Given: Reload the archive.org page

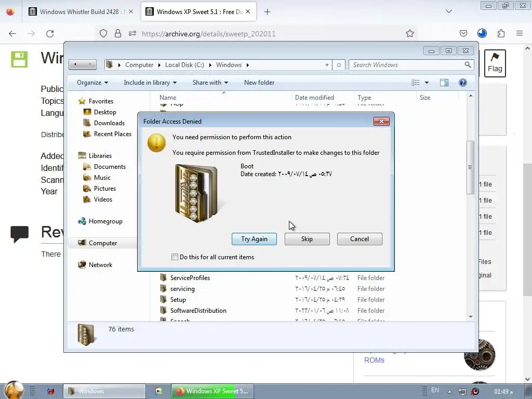Looking at the screenshot, I should [50, 34].
